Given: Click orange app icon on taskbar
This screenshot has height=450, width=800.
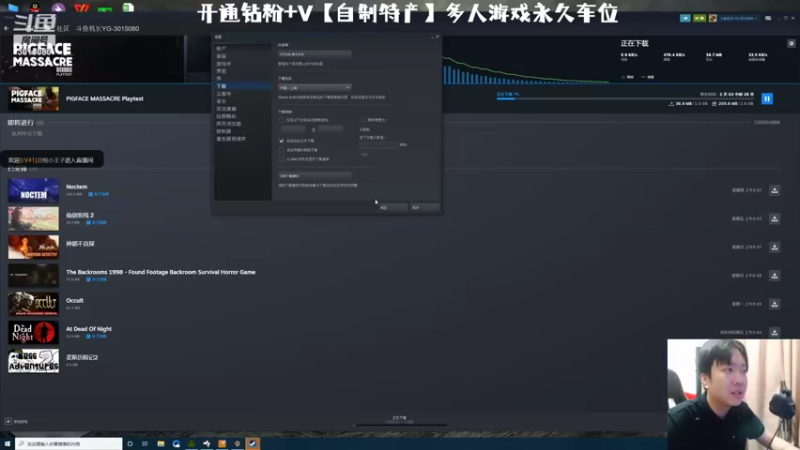Looking at the screenshot, I should (x=222, y=444).
